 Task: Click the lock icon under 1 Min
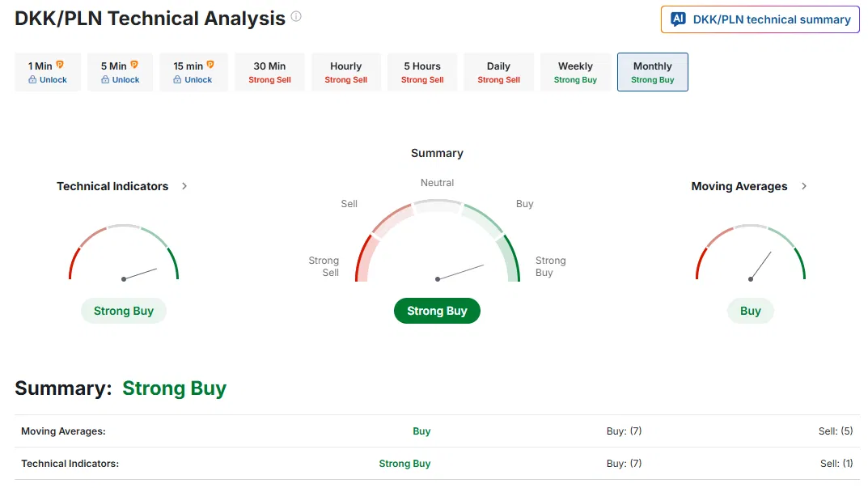point(32,80)
